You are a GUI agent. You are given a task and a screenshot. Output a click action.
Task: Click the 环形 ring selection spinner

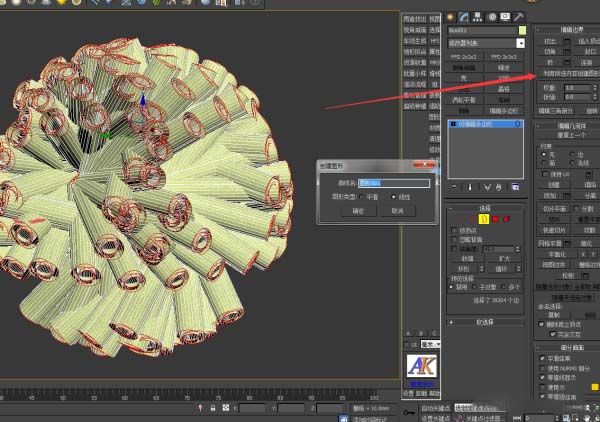481,269
